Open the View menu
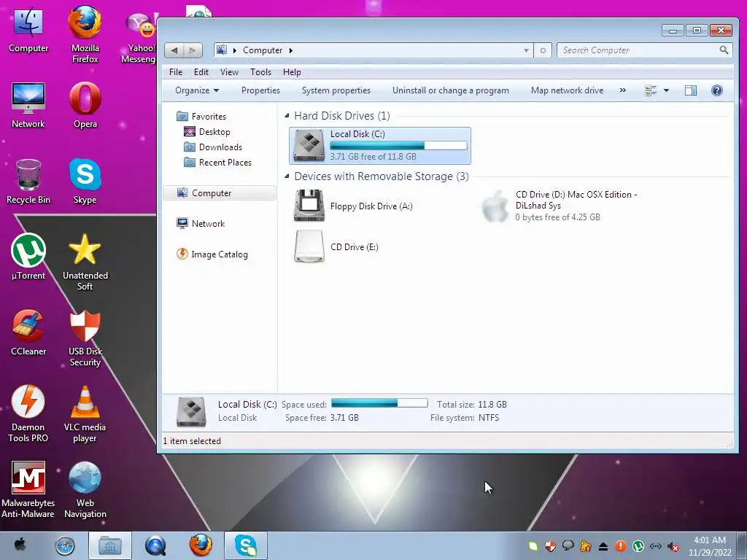747x560 pixels. click(x=229, y=72)
